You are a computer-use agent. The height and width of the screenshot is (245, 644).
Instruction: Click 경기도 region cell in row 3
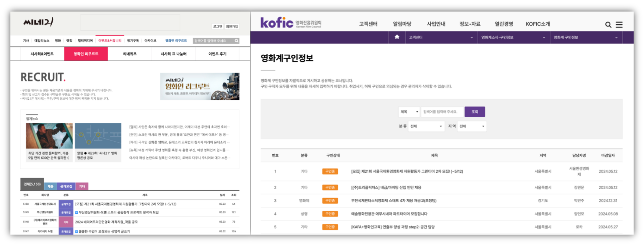543,201
